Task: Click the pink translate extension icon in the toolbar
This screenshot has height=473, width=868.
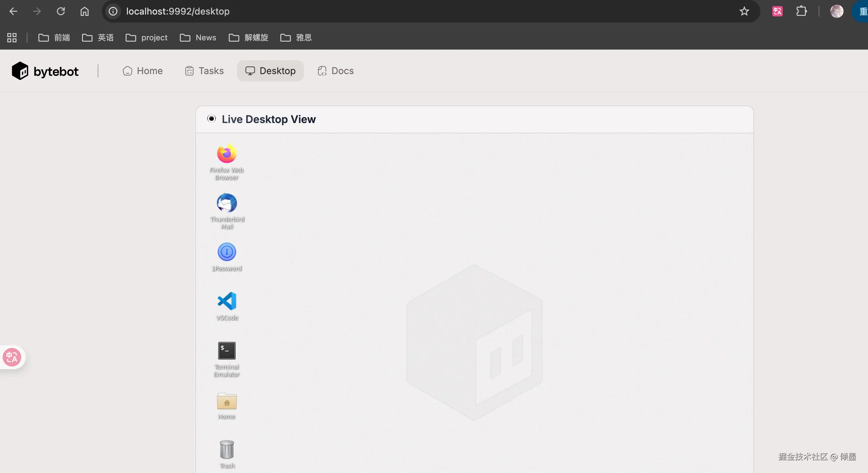Action: point(777,12)
